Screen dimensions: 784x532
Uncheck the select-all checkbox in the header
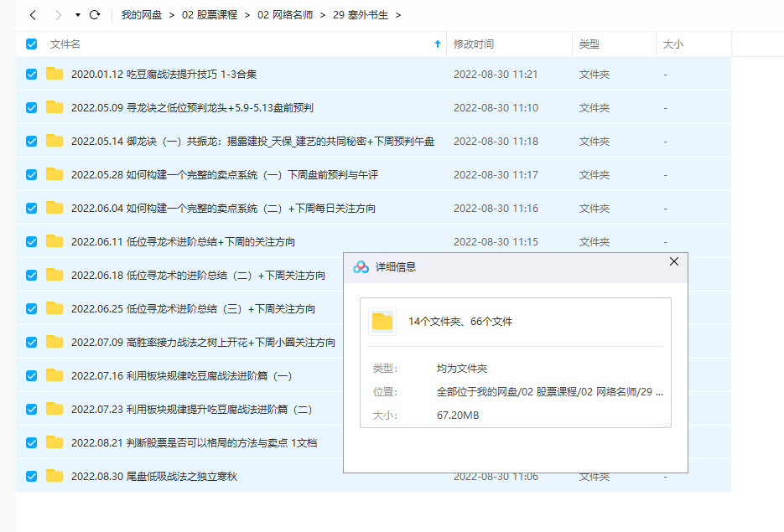[31, 44]
